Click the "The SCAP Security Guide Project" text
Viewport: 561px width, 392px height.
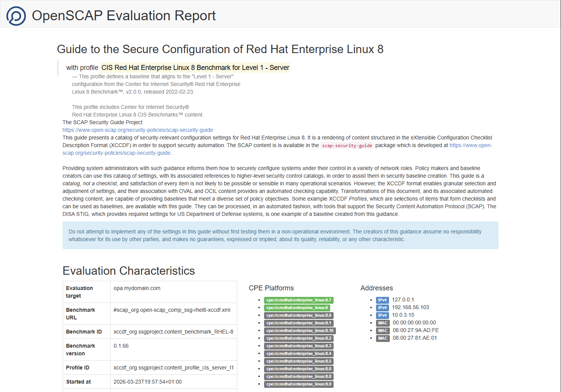pos(102,122)
